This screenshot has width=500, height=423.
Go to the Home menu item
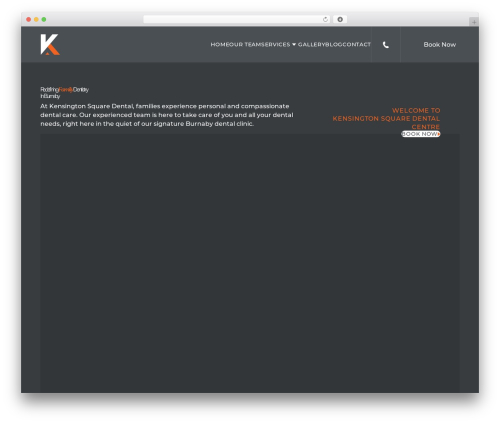(219, 44)
